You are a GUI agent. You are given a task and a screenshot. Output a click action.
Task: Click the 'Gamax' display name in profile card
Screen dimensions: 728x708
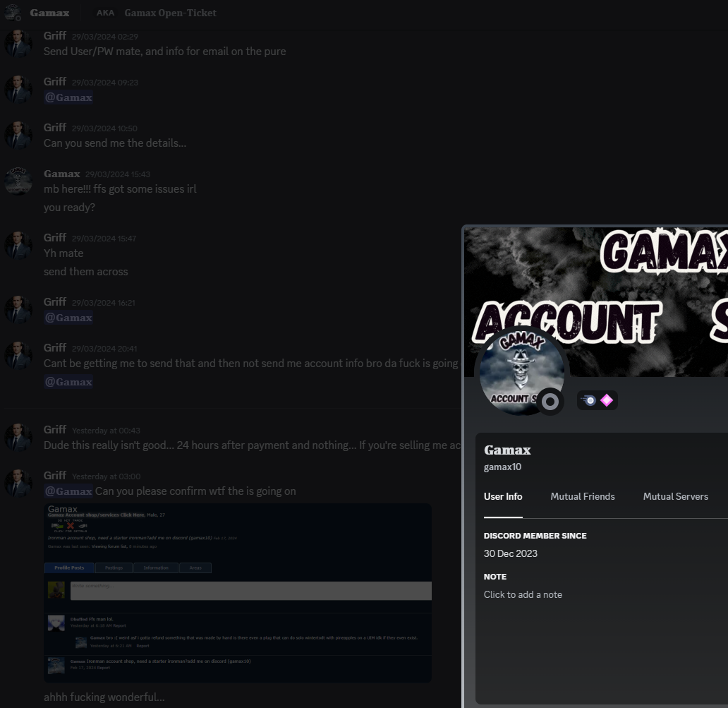(507, 450)
